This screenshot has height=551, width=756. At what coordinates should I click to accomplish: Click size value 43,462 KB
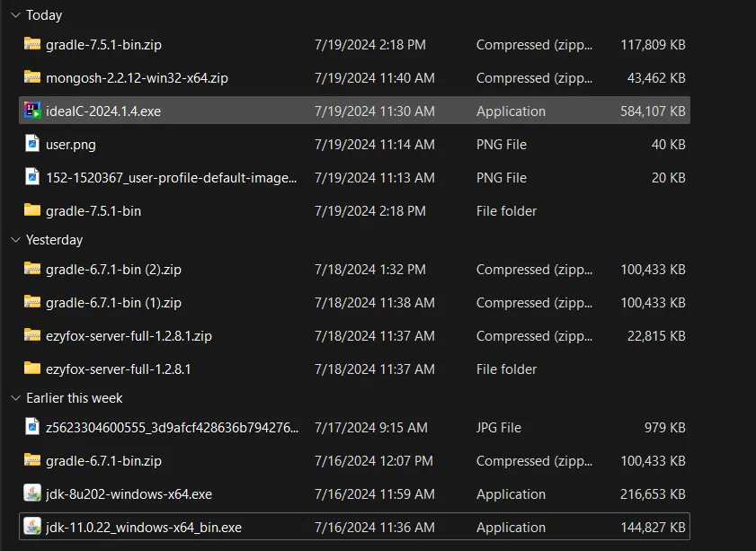click(x=656, y=78)
